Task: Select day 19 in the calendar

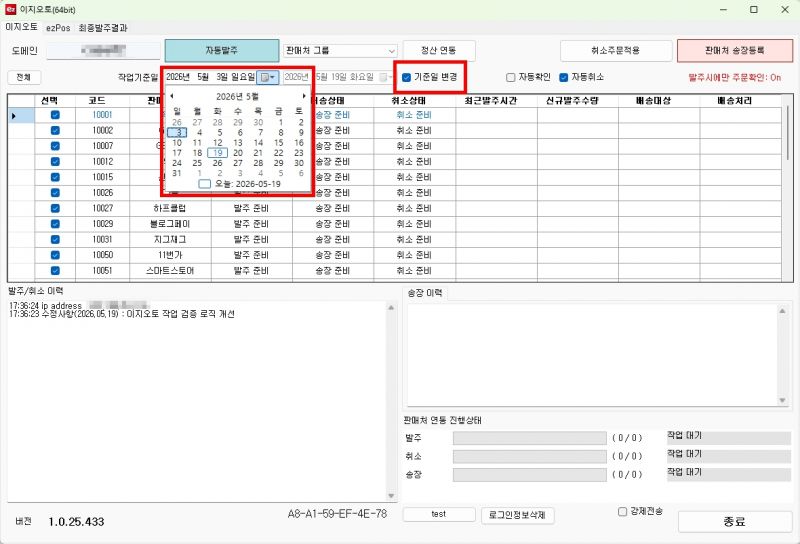Action: [x=218, y=153]
